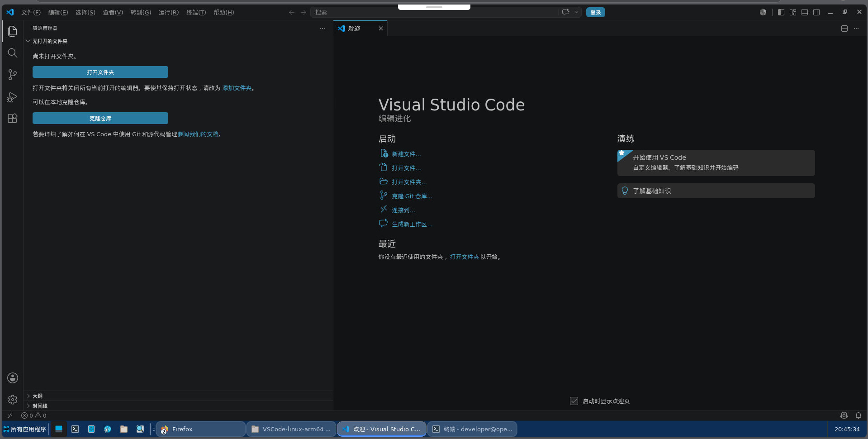Click the 打开文件夹 link under 最近
Screen dimensions: 868x439
(464, 257)
